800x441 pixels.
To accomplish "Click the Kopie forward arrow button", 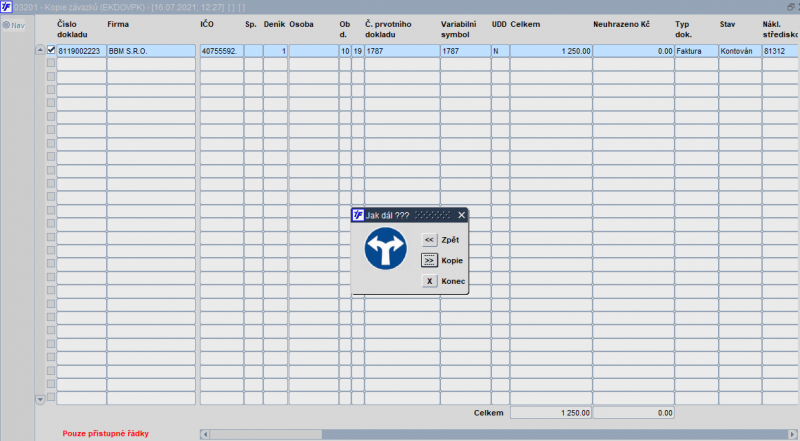I will [x=430, y=261].
